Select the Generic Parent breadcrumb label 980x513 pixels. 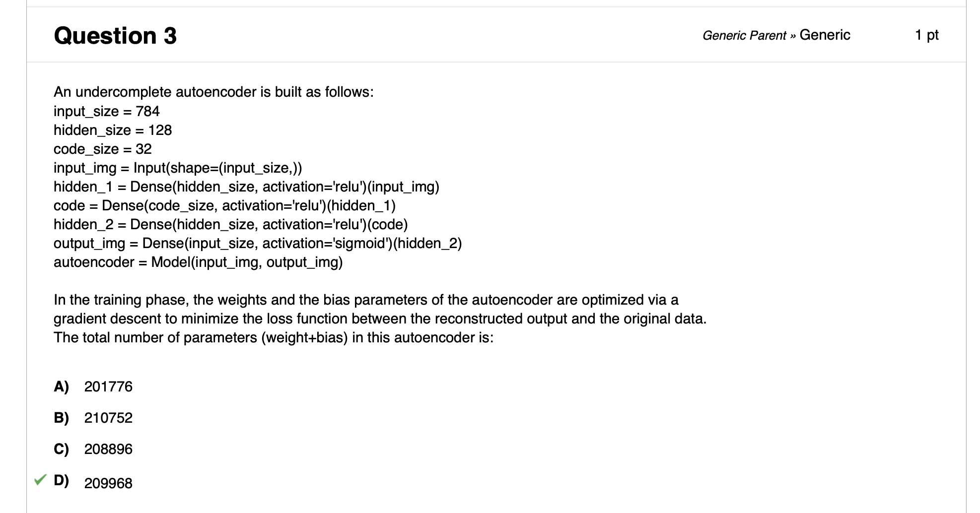[x=743, y=35]
